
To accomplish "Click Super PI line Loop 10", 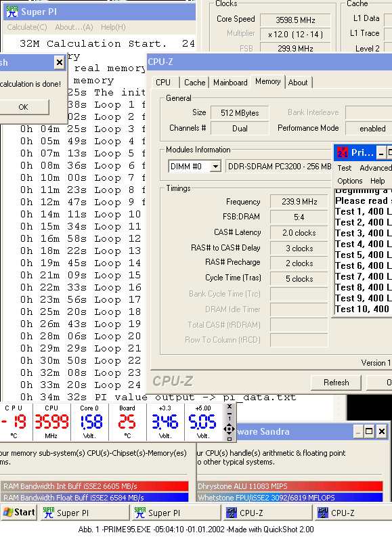I will 81,215.
